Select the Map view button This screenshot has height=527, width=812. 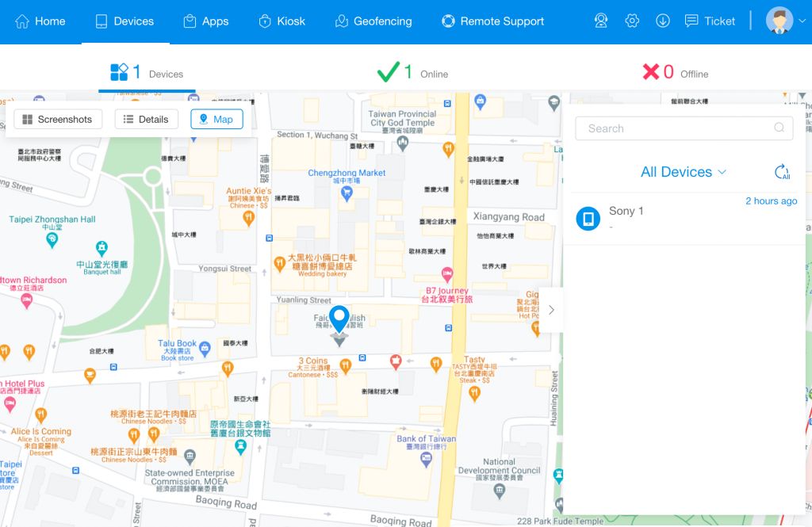tap(216, 119)
